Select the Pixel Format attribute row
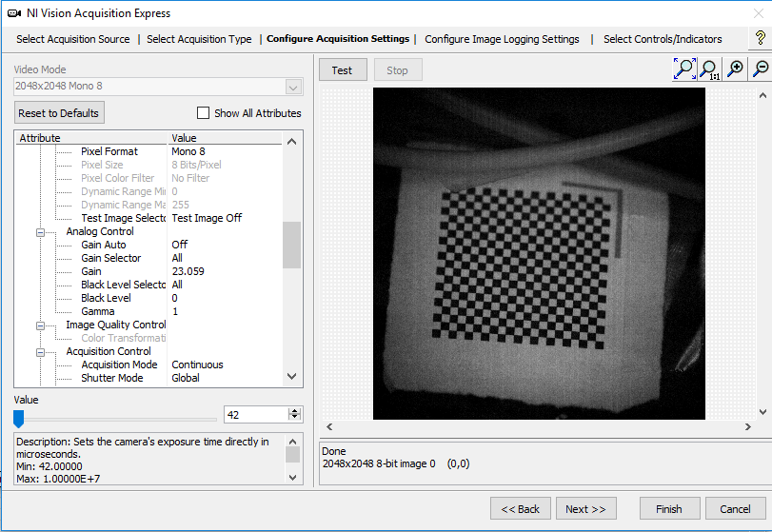Screen dimensions: 772x532 pyautogui.click(x=150, y=151)
